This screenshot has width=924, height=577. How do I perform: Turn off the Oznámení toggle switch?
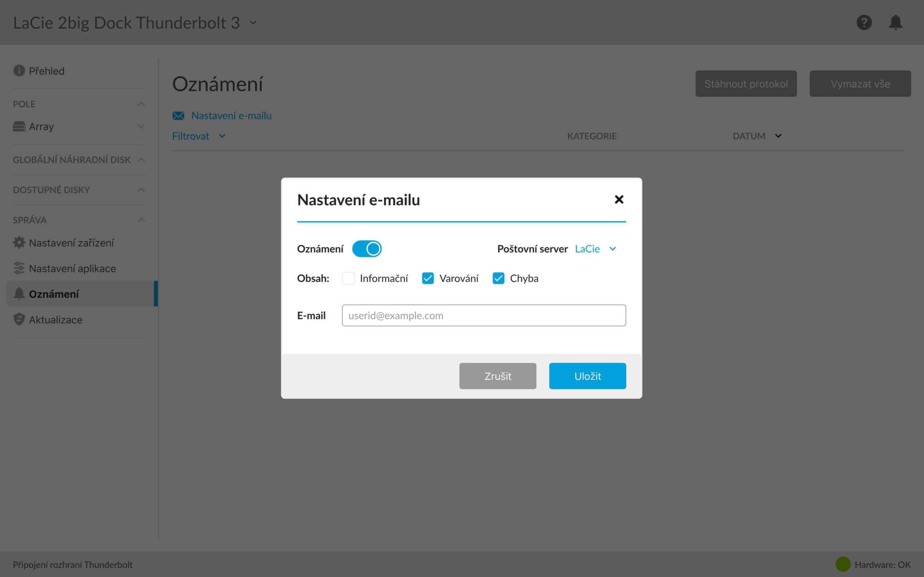[x=367, y=249]
